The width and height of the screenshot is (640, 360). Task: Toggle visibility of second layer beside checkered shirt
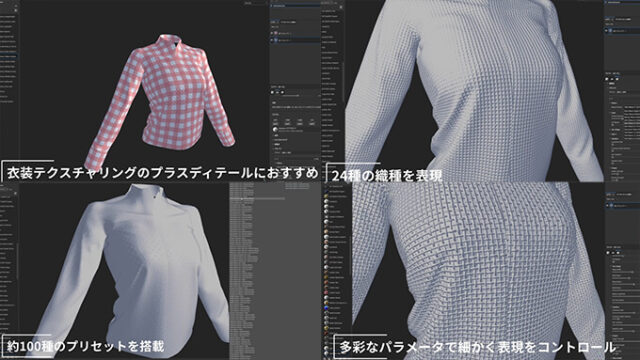coord(272,40)
